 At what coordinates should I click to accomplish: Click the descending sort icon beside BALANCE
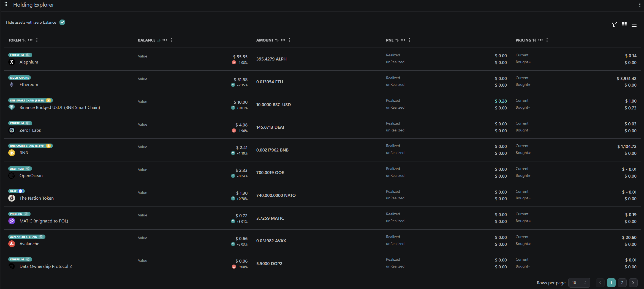(159, 40)
